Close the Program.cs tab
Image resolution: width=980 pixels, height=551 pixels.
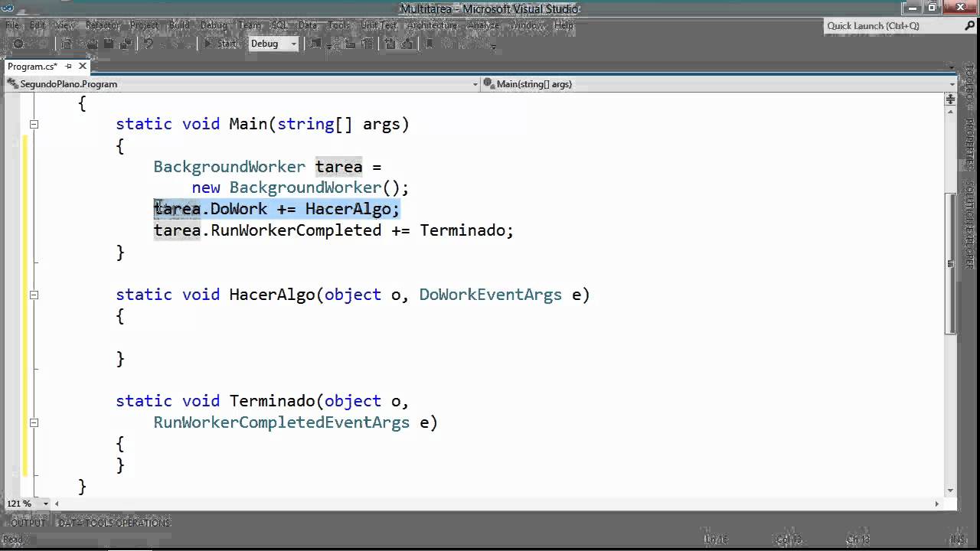(x=83, y=67)
